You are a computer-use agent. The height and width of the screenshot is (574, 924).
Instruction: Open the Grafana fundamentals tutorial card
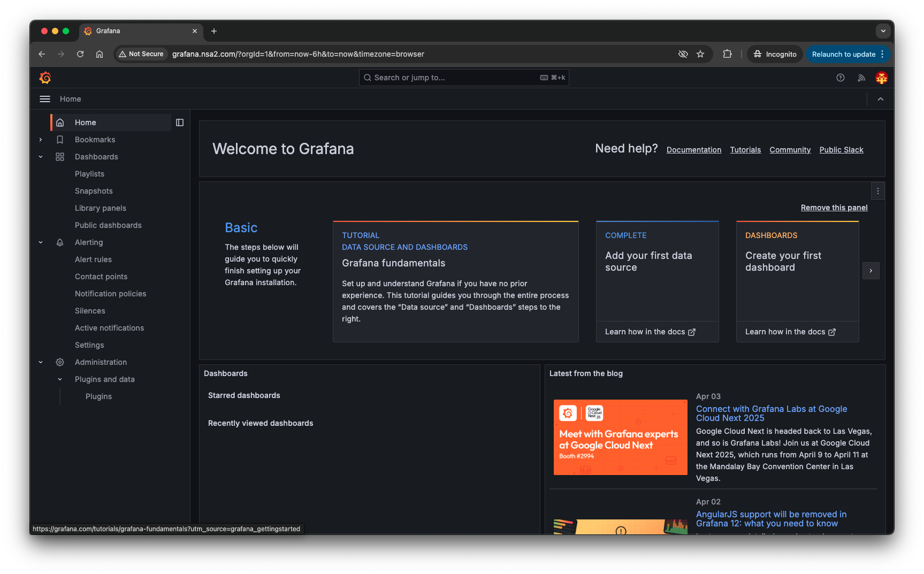click(456, 281)
